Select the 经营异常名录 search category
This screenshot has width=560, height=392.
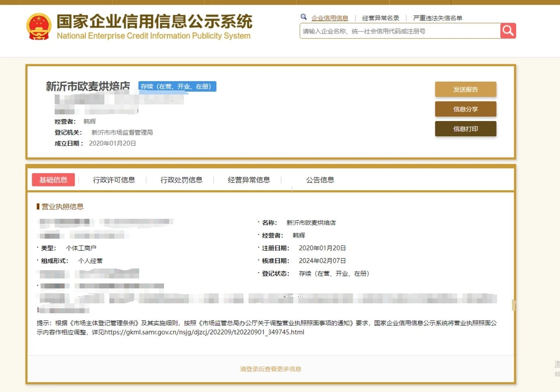[x=381, y=18]
